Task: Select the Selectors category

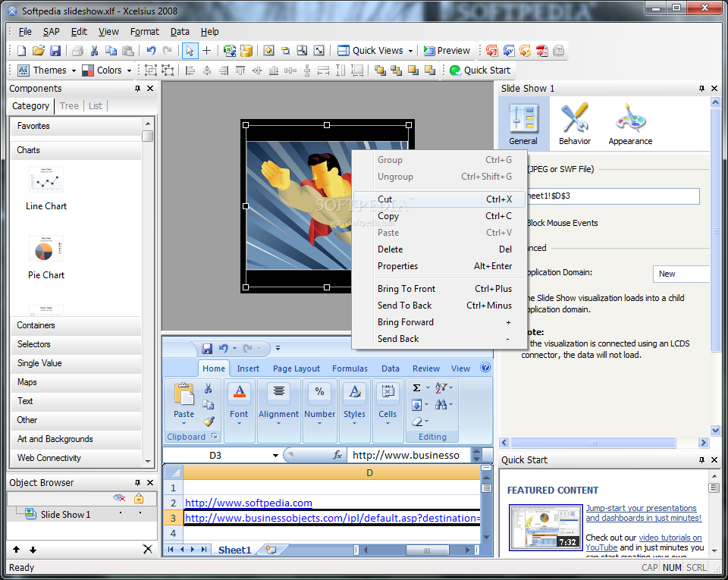Action: coord(76,344)
